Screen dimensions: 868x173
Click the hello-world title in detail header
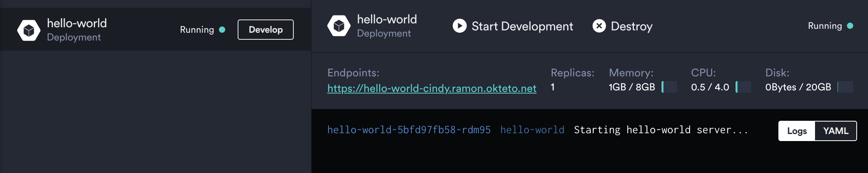387,19
